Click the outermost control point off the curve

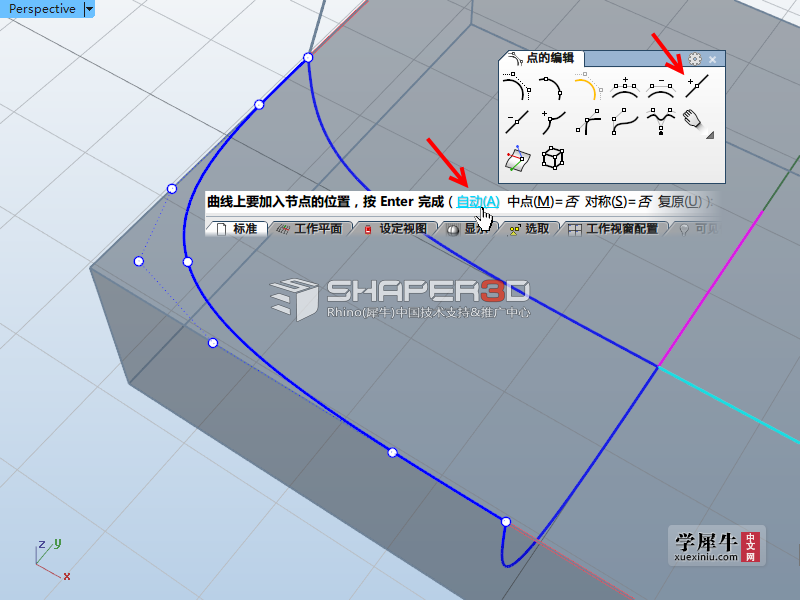click(x=139, y=261)
